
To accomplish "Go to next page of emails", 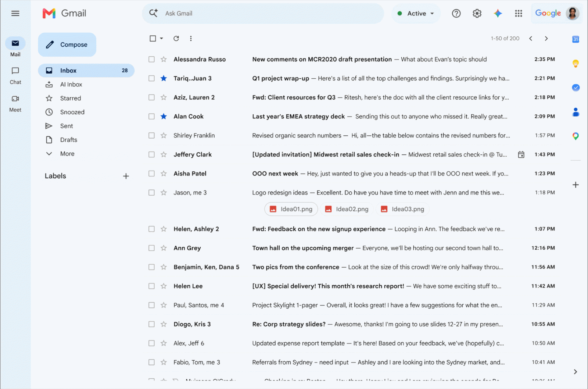I will [x=546, y=38].
